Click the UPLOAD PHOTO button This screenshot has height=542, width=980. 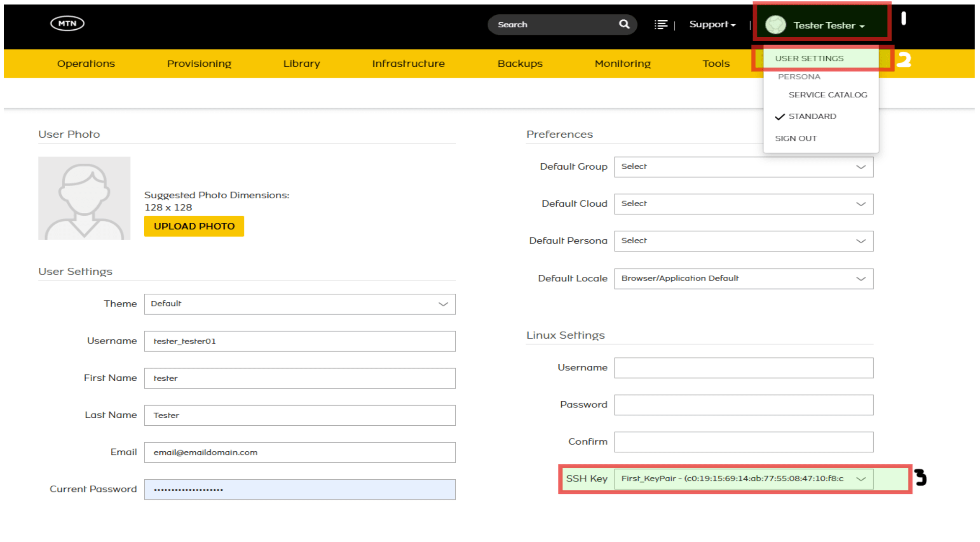194,226
